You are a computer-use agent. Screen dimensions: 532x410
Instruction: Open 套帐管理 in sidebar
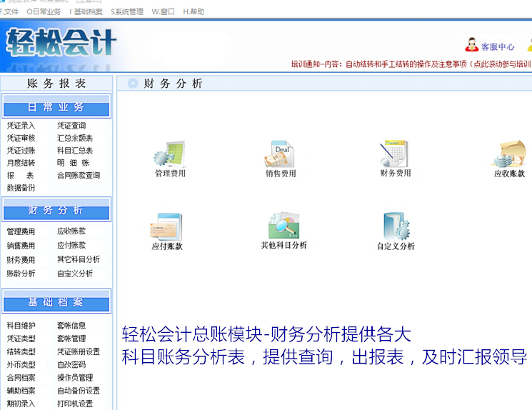tap(71, 339)
